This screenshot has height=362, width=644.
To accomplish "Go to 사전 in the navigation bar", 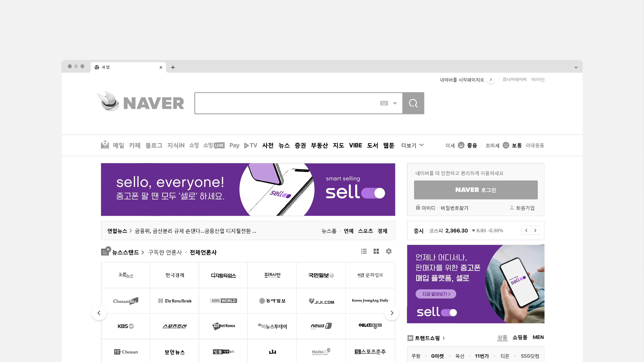I will click(268, 145).
